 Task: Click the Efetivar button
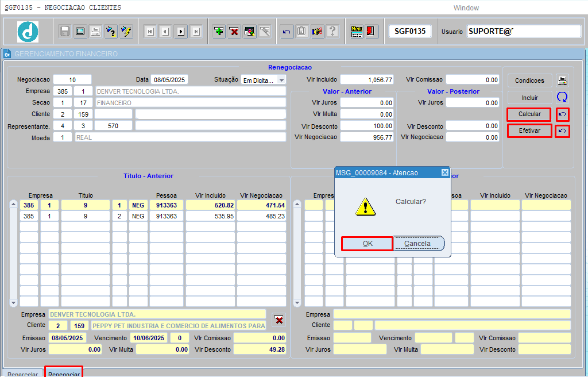click(529, 131)
